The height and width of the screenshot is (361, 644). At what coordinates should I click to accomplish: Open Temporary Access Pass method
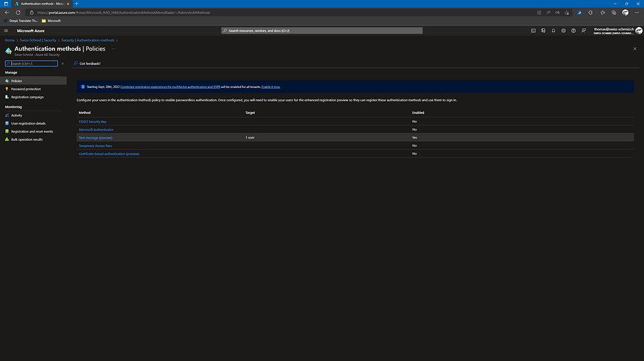pyautogui.click(x=95, y=146)
